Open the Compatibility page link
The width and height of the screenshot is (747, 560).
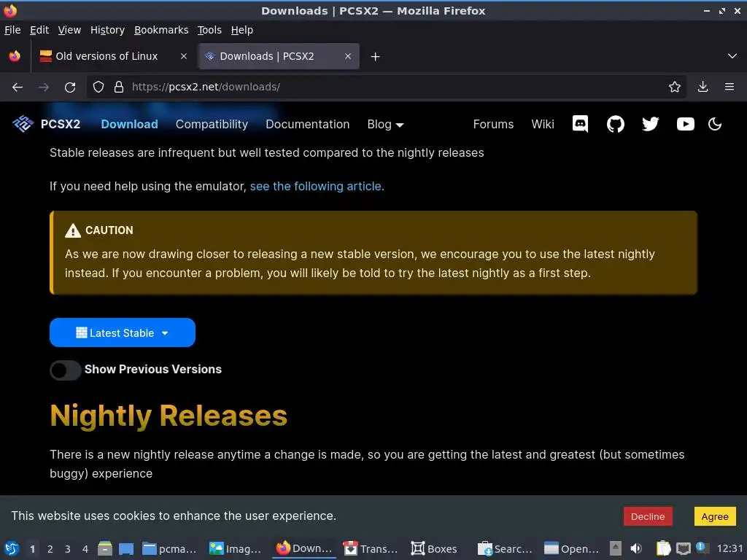212,124
